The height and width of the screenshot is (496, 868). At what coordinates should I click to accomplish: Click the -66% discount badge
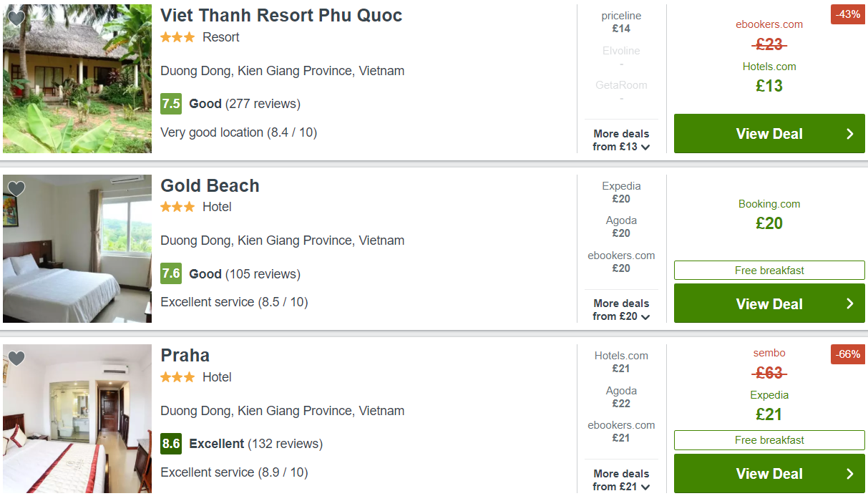[x=847, y=354]
